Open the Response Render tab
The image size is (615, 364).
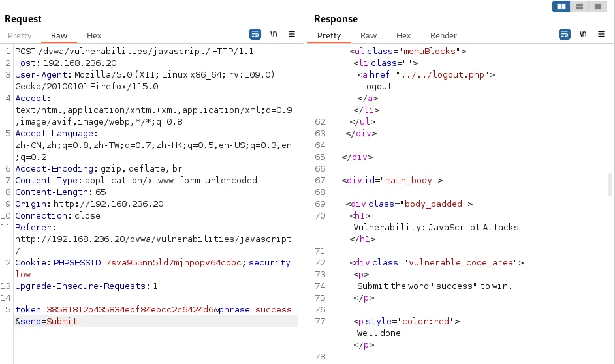click(443, 36)
